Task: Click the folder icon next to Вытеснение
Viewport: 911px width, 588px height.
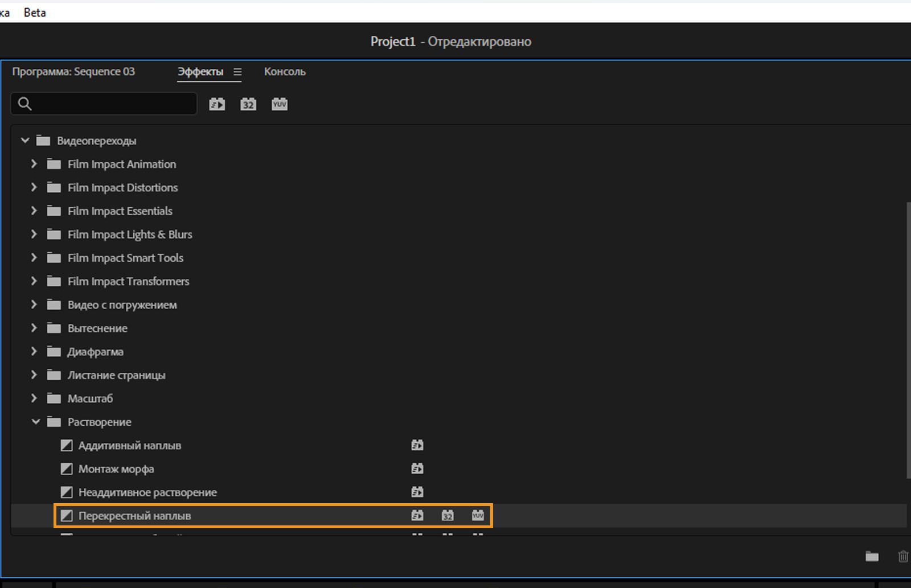Action: coord(54,328)
